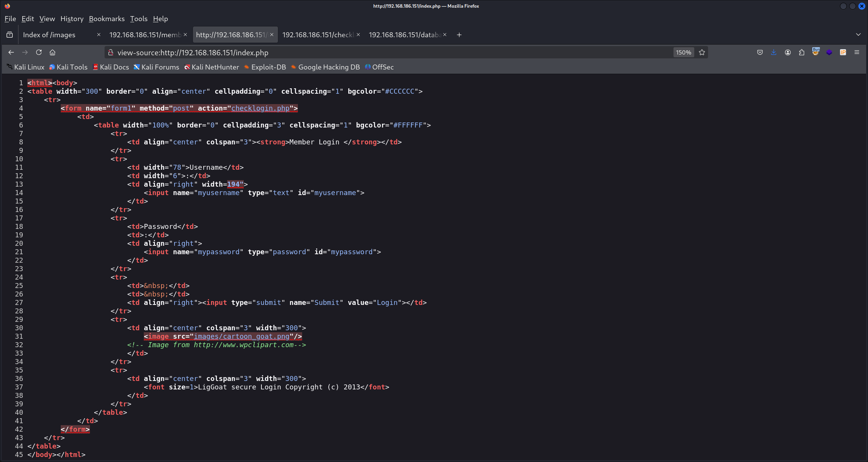Open the OffSec bookmark
This screenshot has height=462, width=868.
[379, 67]
